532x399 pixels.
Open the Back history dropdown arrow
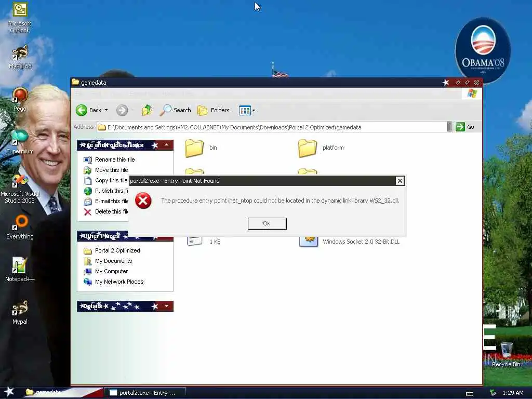point(106,110)
